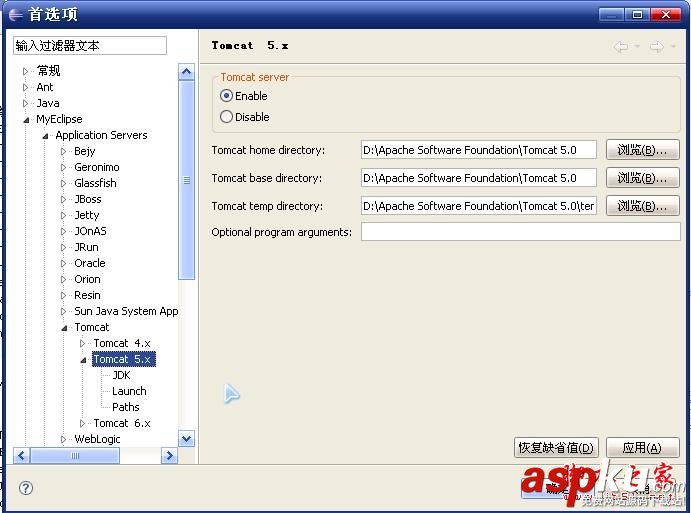Select the MyEclipse tree item
691x513 pixels.
coord(59,119)
